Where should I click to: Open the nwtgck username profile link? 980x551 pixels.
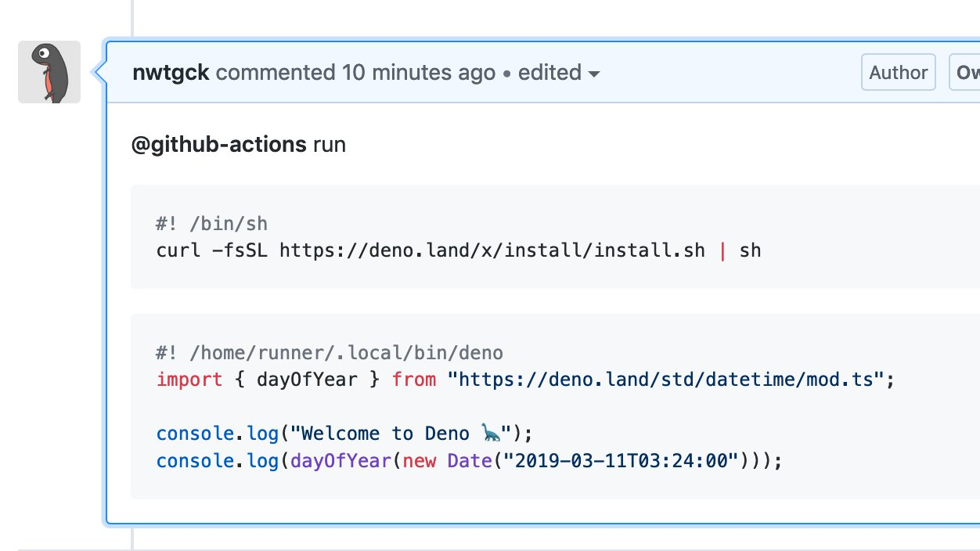171,73
